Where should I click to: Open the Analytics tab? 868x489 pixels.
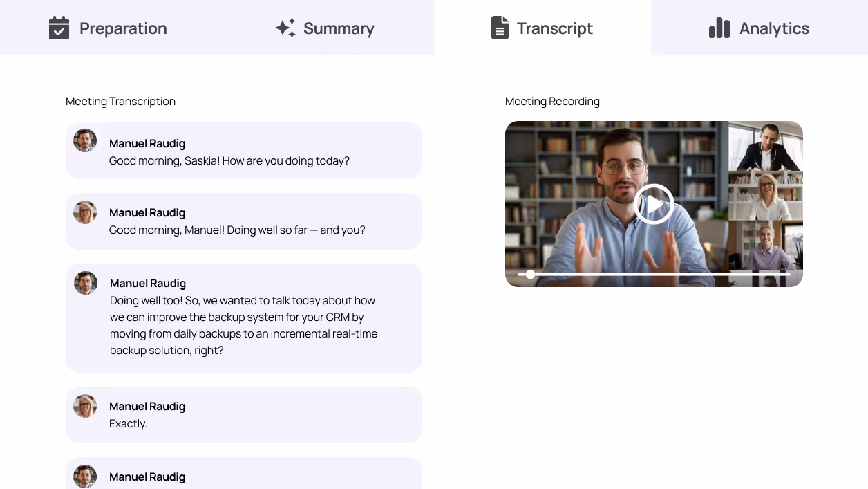[x=759, y=28]
